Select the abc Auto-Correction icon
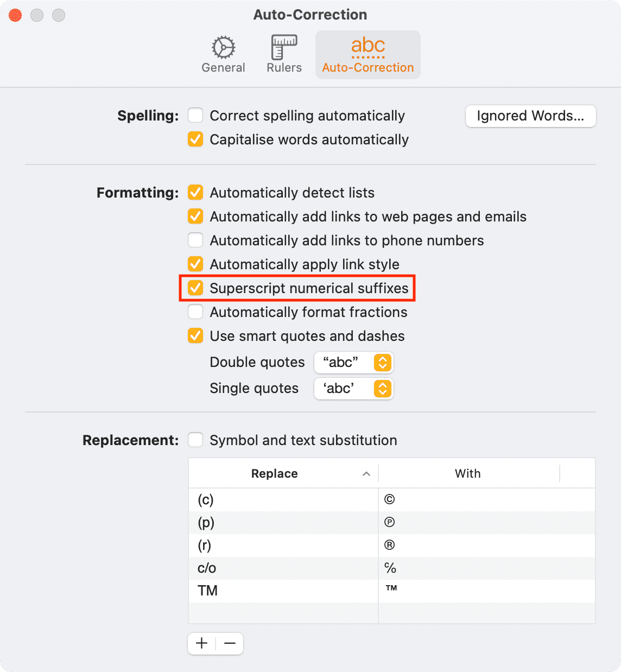This screenshot has height=672, width=621. (368, 47)
